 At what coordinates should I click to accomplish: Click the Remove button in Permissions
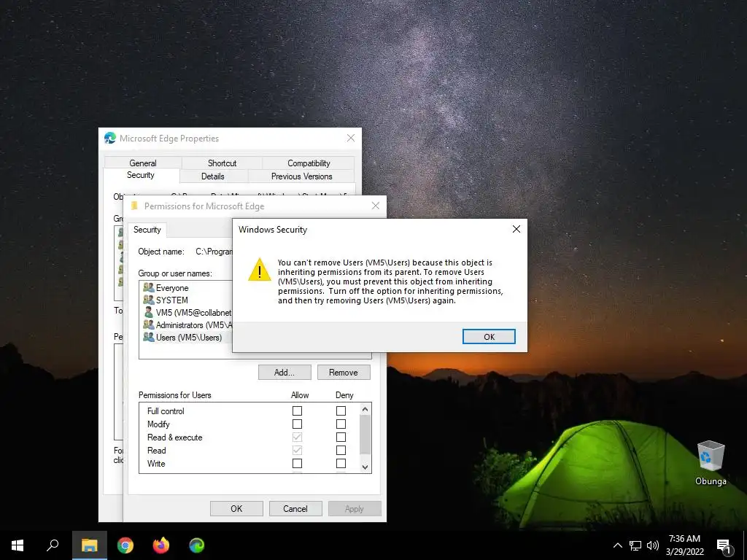344,373
